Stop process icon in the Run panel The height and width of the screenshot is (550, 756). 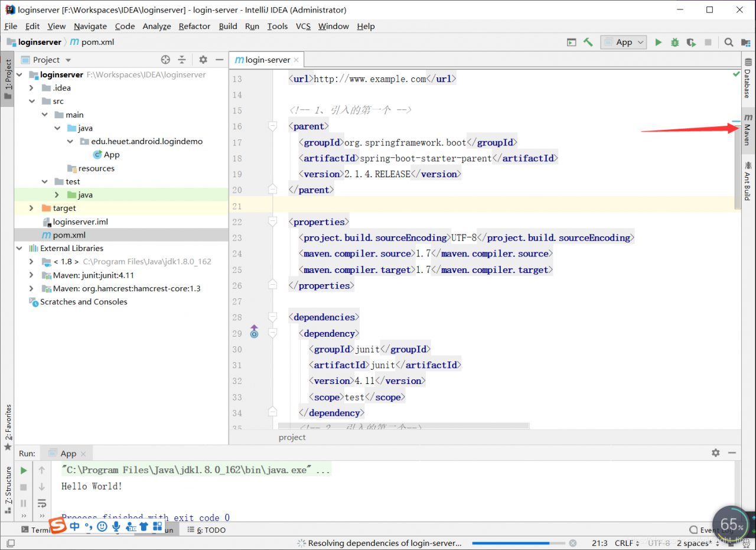coord(24,487)
